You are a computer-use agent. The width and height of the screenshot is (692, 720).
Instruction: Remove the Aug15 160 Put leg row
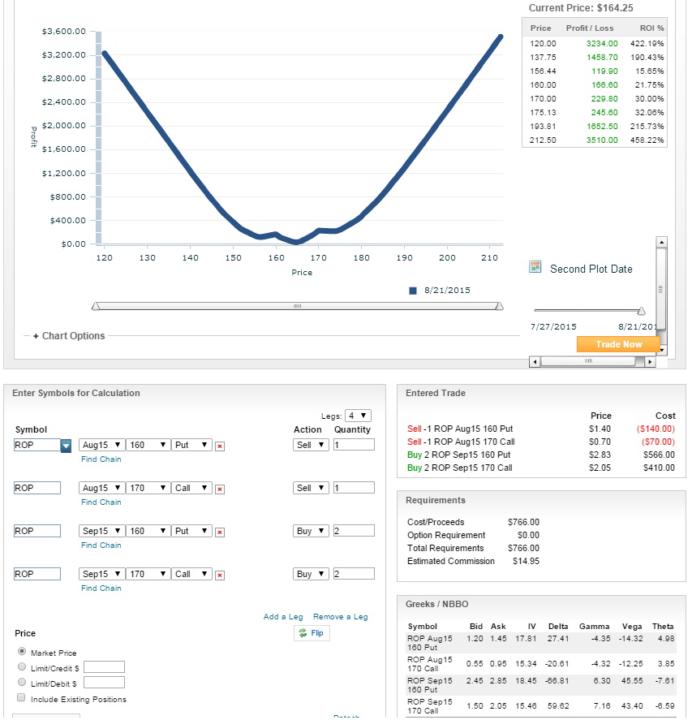(x=219, y=445)
